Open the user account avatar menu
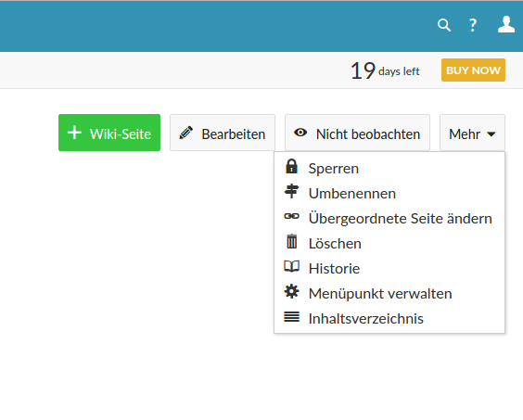The image size is (523, 420). pos(506,24)
